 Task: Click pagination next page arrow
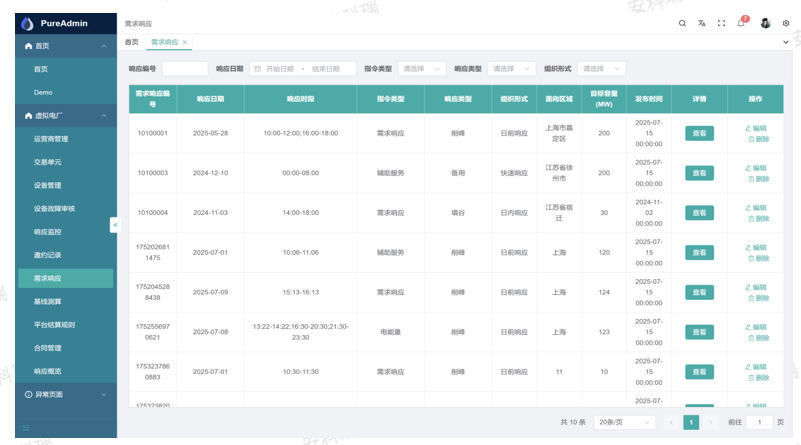point(711,422)
